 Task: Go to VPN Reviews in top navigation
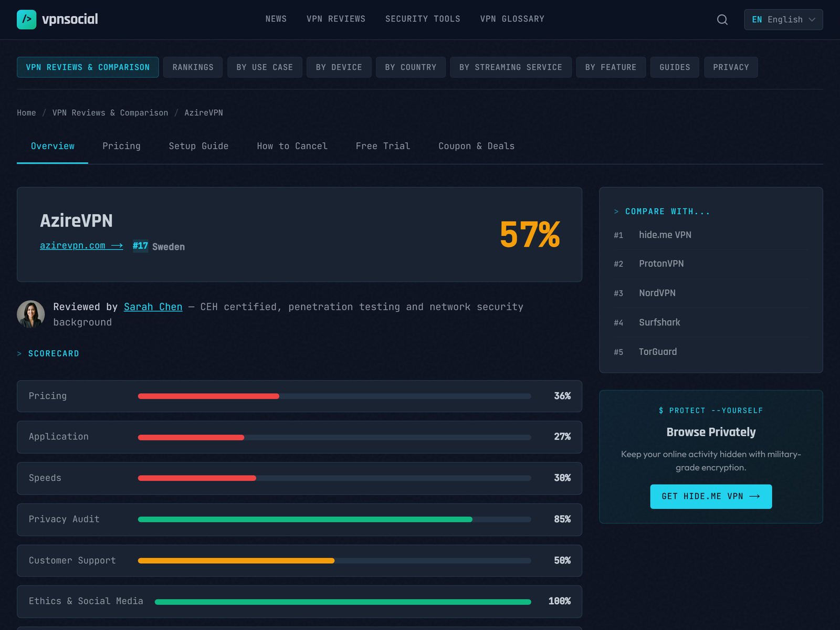coord(336,19)
